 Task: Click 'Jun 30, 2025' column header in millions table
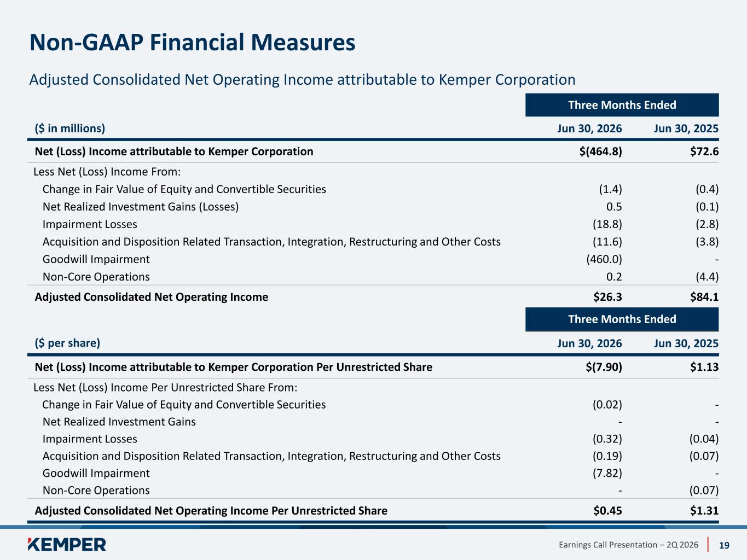pyautogui.click(x=686, y=129)
